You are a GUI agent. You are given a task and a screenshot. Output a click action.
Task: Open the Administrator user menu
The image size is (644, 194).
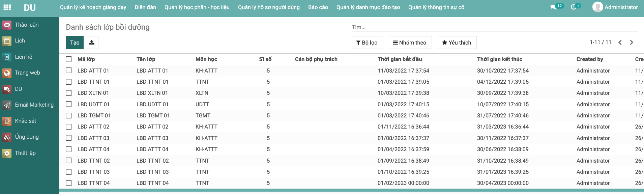pos(615,7)
